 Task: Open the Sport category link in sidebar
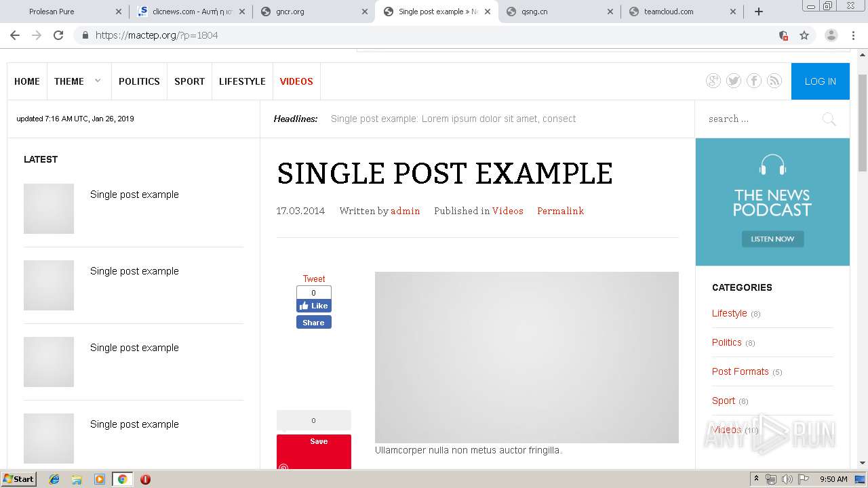(x=724, y=401)
